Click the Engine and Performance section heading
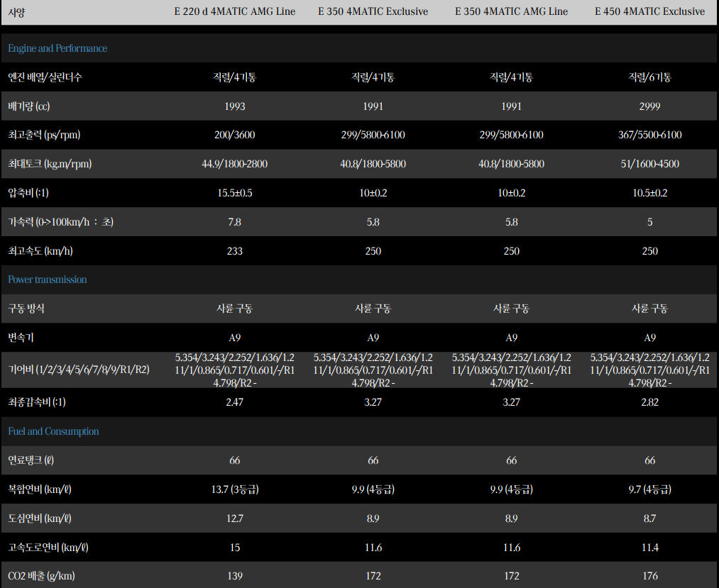 coord(57,48)
